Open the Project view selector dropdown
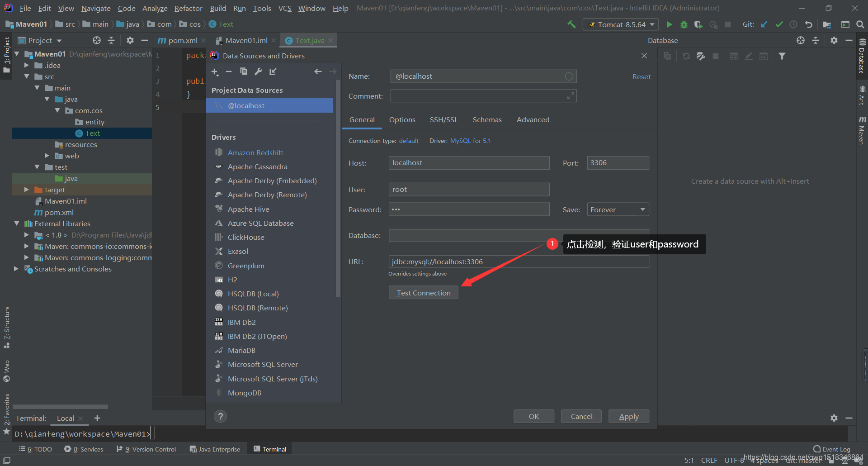The height and width of the screenshot is (466, 868). pos(40,40)
